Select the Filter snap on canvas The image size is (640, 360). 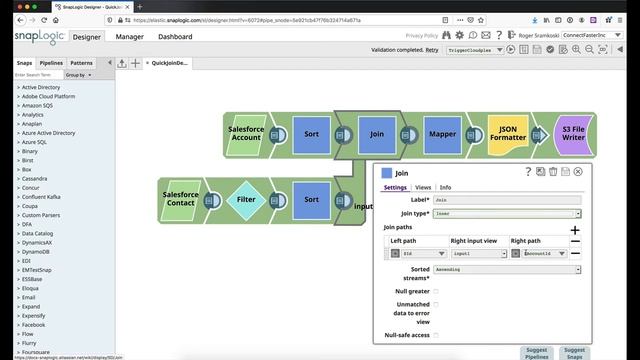click(246, 200)
